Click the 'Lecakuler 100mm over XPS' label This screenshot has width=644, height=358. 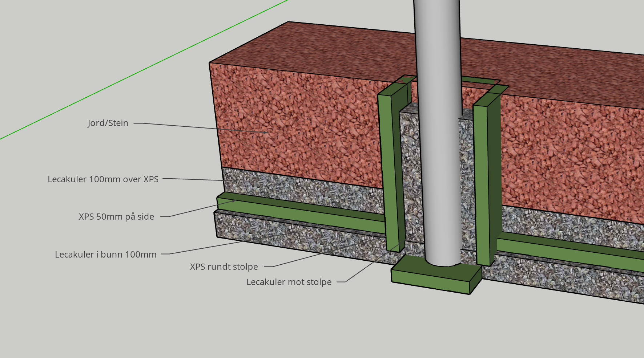(x=103, y=179)
